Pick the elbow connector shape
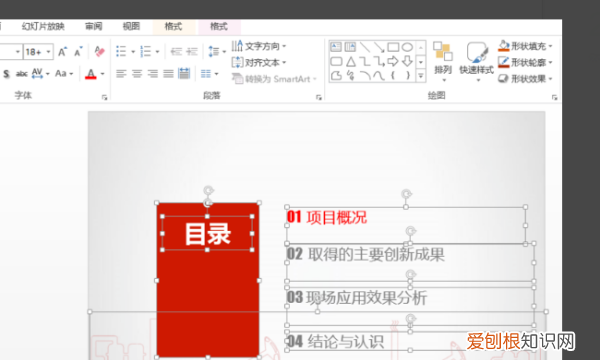 pos(365,61)
